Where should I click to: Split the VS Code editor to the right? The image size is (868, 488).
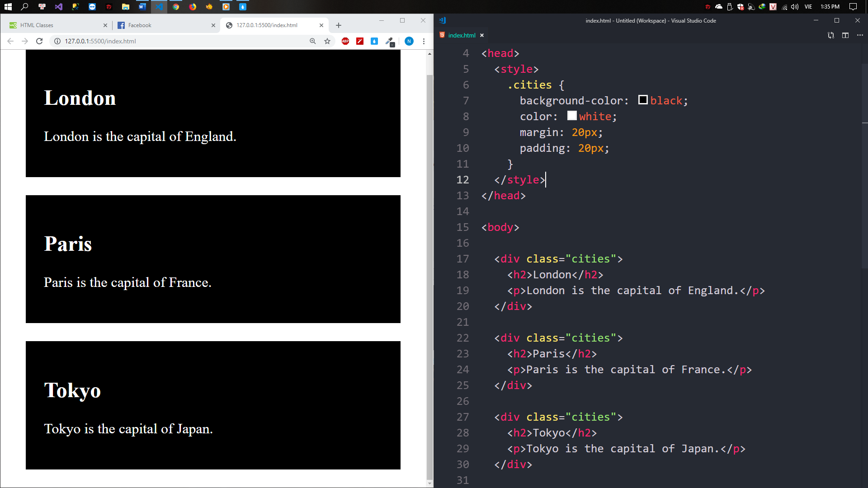pyautogui.click(x=845, y=35)
